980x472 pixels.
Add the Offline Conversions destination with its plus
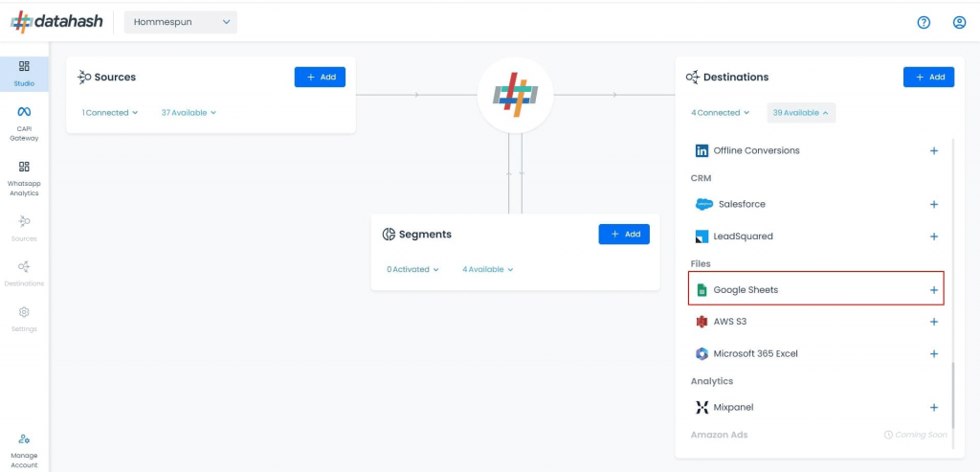[934, 150]
